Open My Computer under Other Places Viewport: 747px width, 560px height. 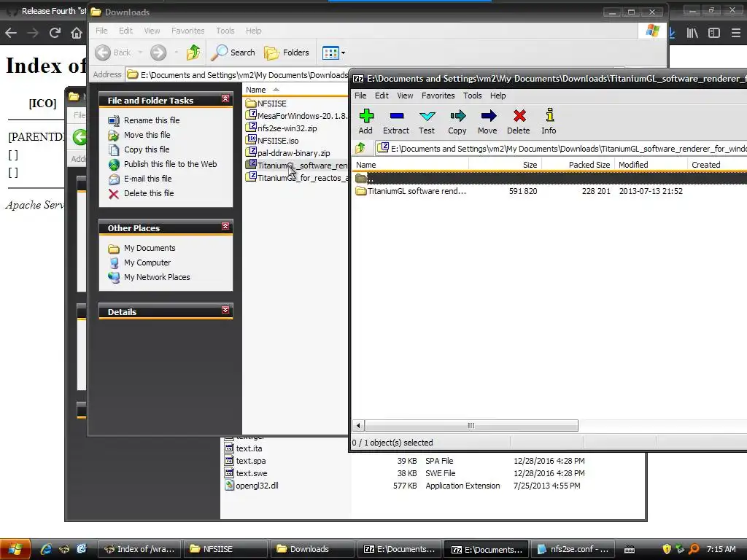pos(147,262)
